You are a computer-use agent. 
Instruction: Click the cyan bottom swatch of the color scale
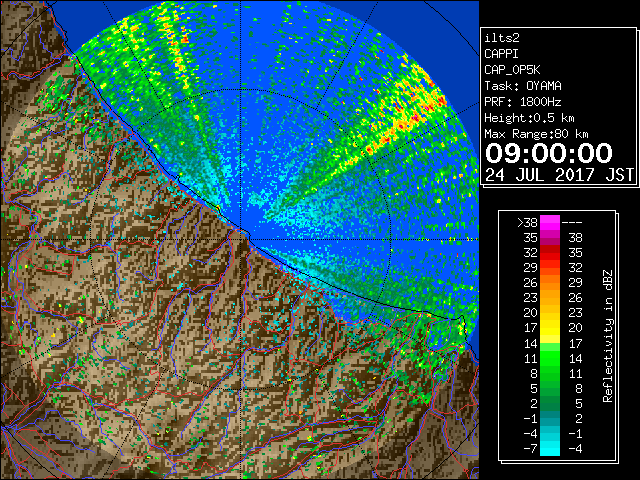tap(550, 449)
